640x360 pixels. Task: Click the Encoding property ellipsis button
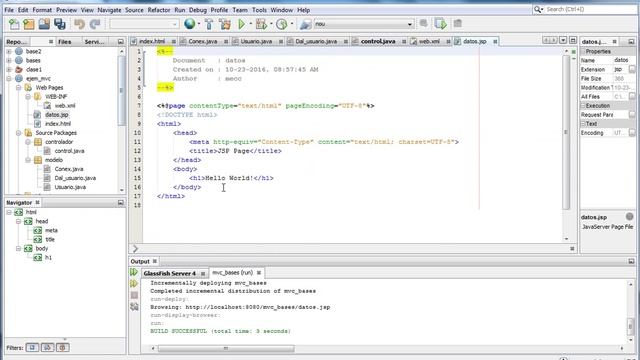pos(632,133)
